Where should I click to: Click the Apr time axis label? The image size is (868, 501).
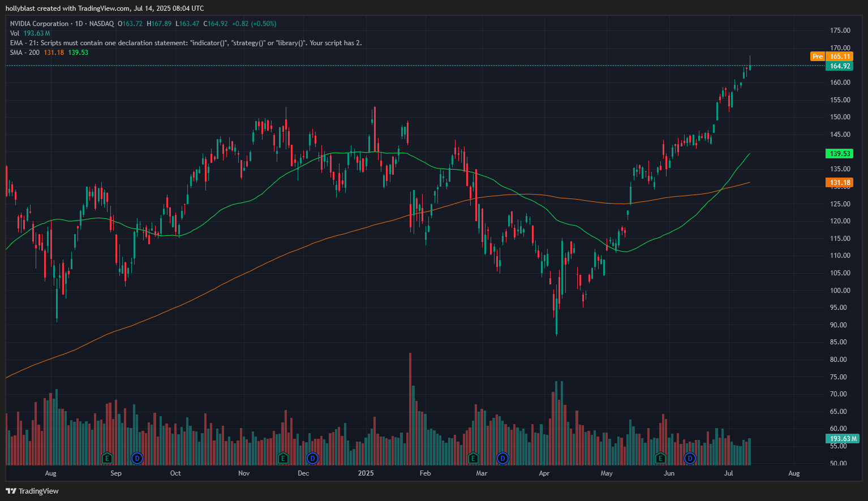point(544,473)
